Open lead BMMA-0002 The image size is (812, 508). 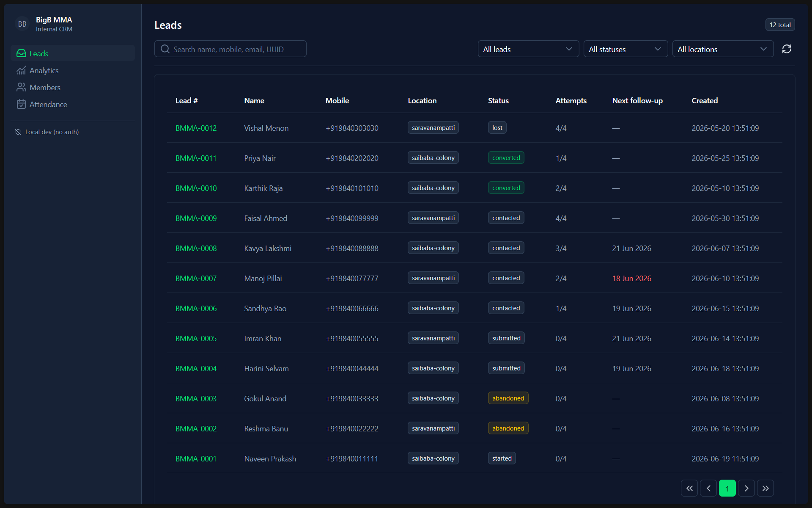tap(196, 428)
